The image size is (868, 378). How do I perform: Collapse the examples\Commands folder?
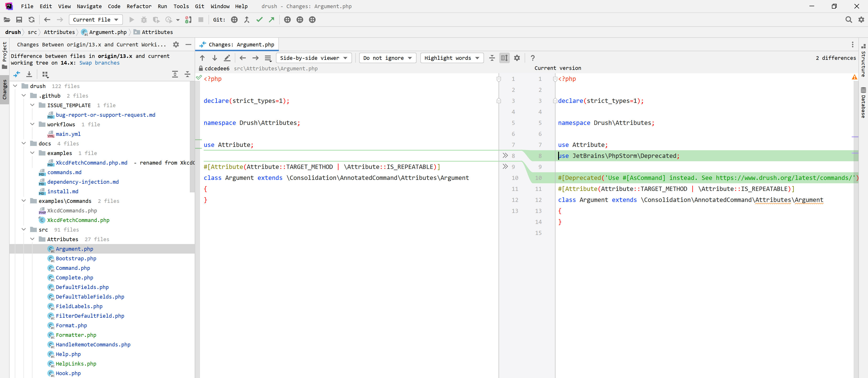tap(24, 201)
